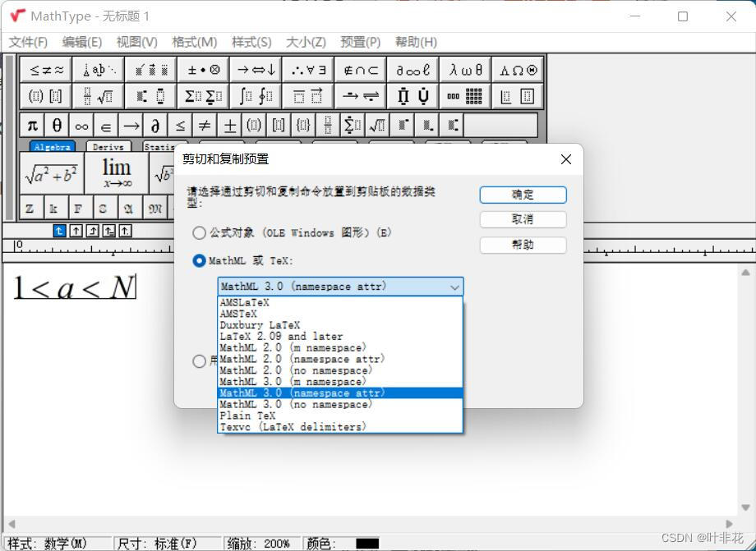Open the embellishments palette with primes and hats
Screen dimensions: 756x551
click(x=151, y=70)
